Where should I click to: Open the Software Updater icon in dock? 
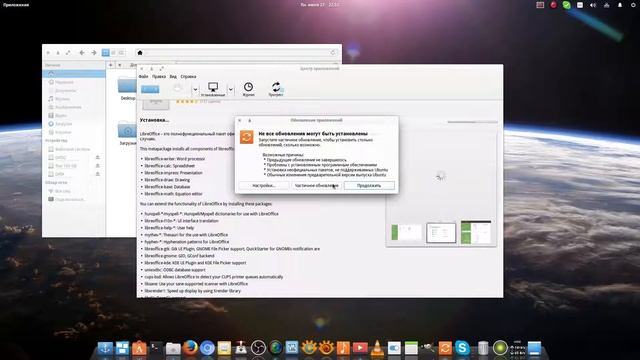(x=445, y=348)
